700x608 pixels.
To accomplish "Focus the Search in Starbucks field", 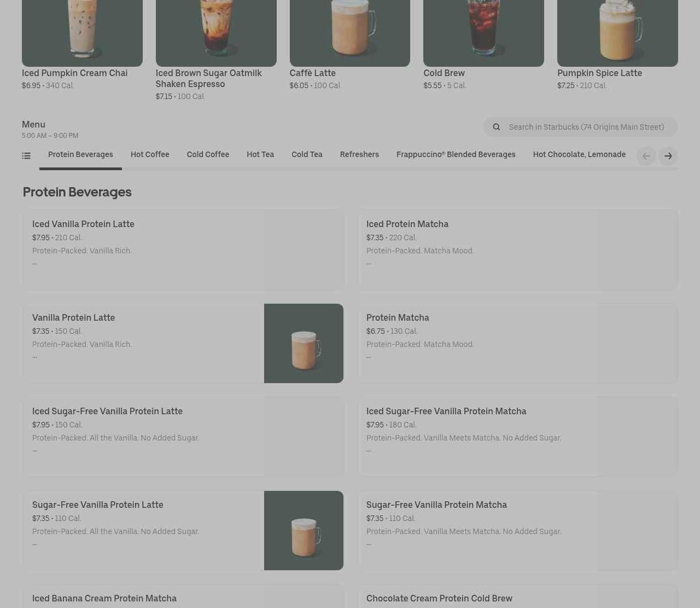I will click(580, 127).
